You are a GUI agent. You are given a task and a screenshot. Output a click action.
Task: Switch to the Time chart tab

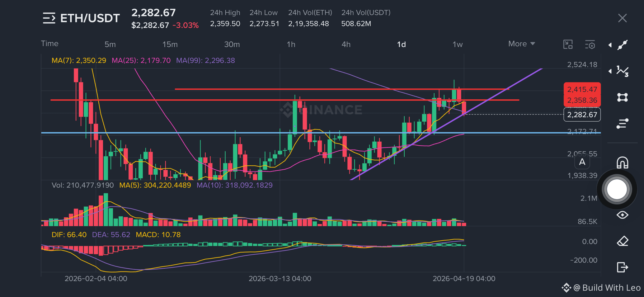click(x=50, y=43)
